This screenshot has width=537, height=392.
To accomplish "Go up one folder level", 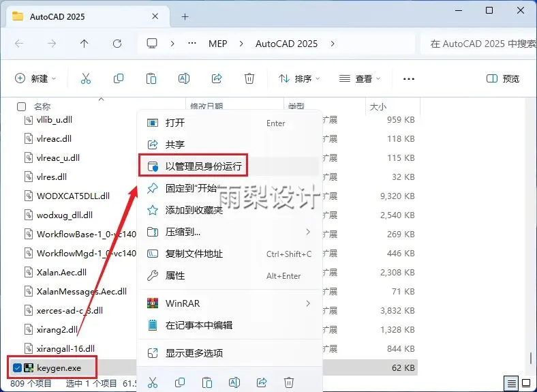I will tap(85, 44).
